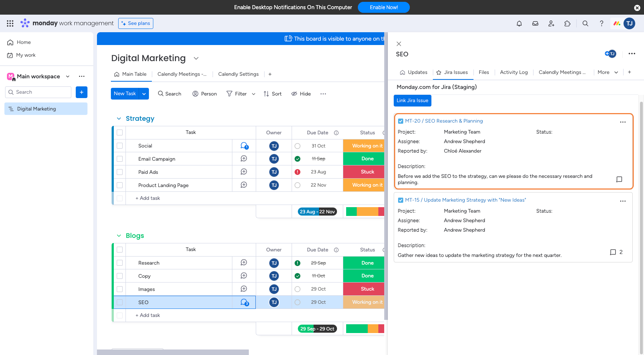Open the inbox tray icon
The width and height of the screenshot is (644, 355).
(535, 23)
